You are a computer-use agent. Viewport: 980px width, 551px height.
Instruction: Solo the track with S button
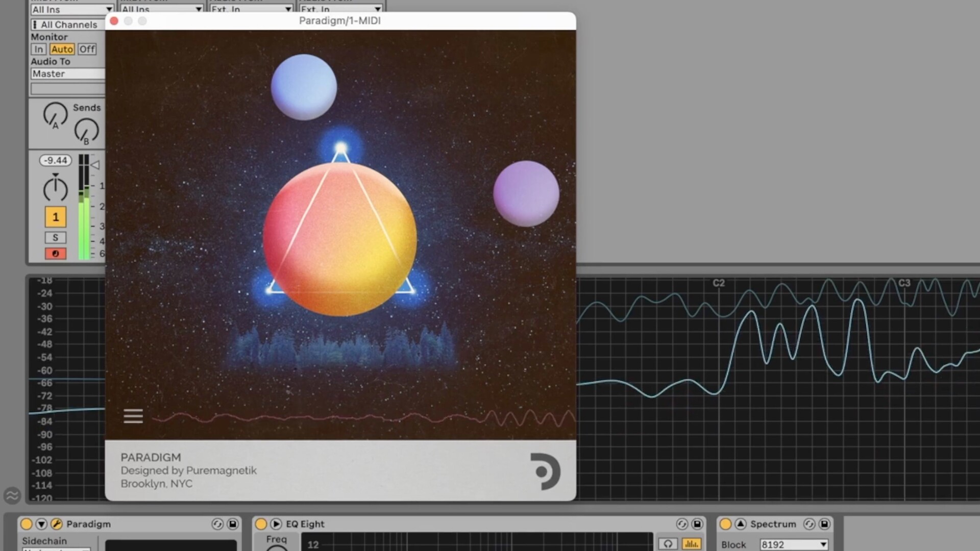56,237
